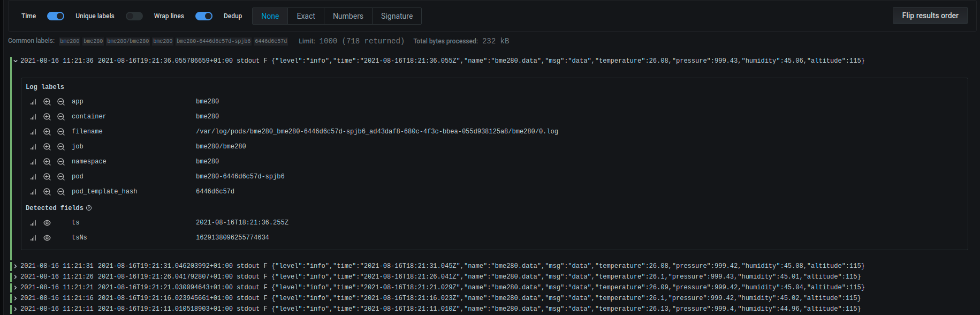The image size is (980, 315).
Task: Enable the Unique labels switch
Action: point(134,16)
